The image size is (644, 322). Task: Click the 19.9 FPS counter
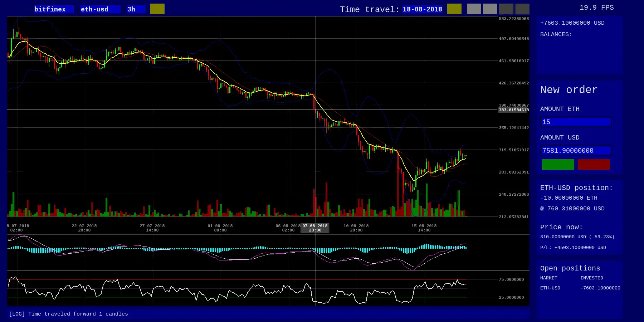[597, 8]
